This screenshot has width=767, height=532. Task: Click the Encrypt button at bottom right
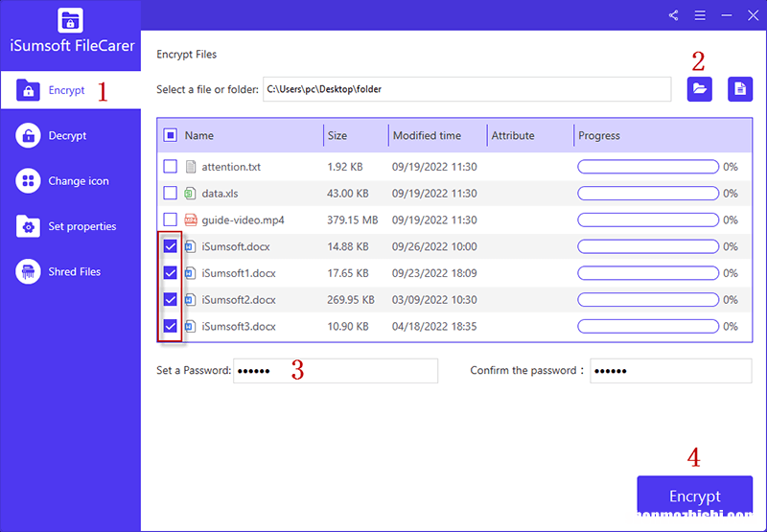click(x=694, y=496)
